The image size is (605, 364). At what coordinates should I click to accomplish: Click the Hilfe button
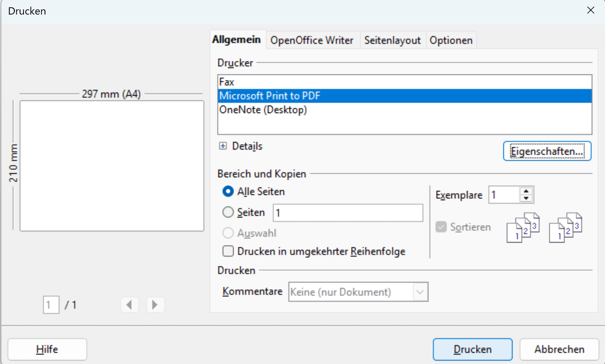(47, 349)
